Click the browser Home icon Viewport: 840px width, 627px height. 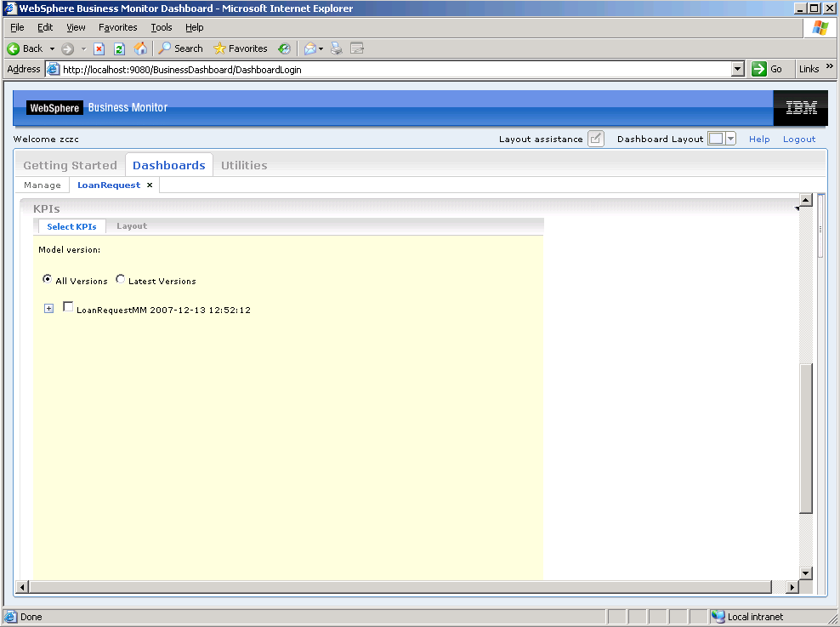(x=140, y=48)
